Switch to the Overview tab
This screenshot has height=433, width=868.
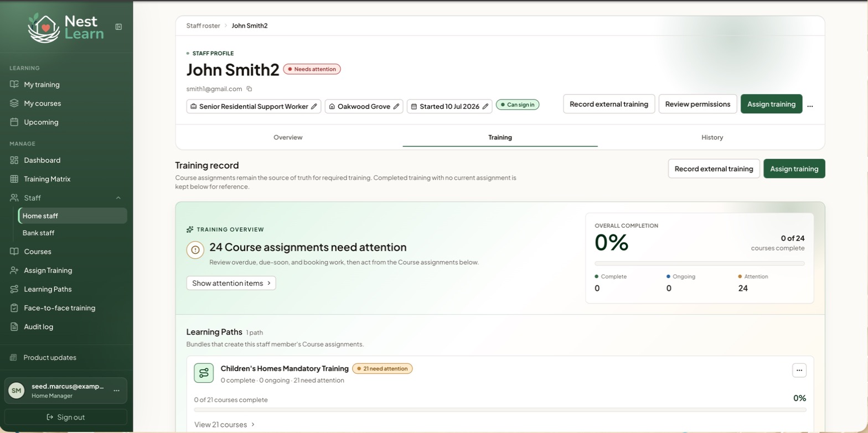pos(288,137)
